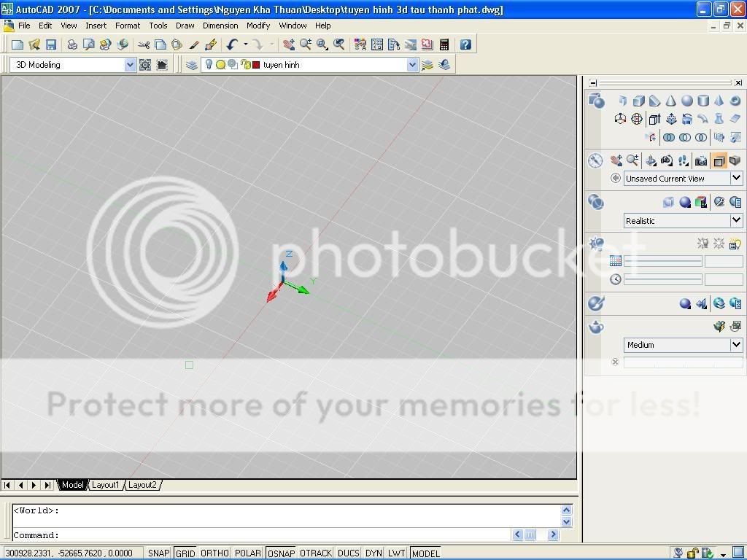
Task: Click the MODEL button in status bar
Action: tap(425, 553)
